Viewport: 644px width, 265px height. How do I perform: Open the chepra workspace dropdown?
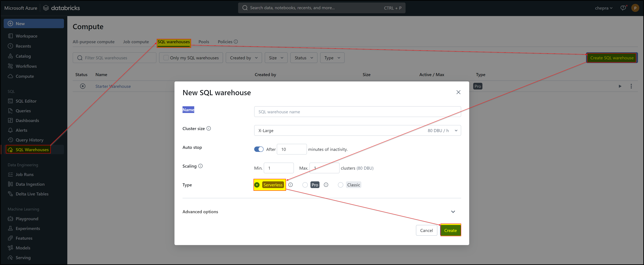pos(603,8)
